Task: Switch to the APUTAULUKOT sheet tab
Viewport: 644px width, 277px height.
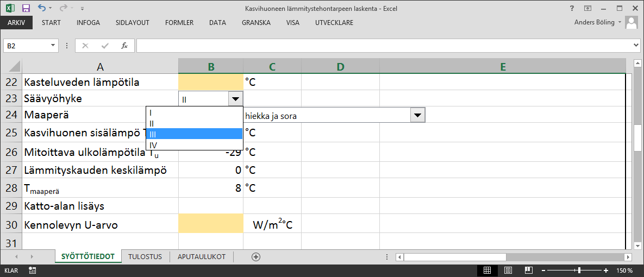Action: [x=201, y=256]
